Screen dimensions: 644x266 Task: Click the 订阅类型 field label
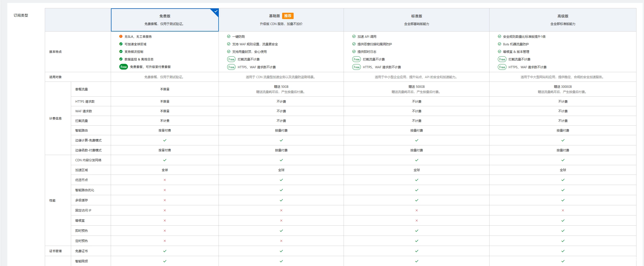pyautogui.click(x=21, y=15)
